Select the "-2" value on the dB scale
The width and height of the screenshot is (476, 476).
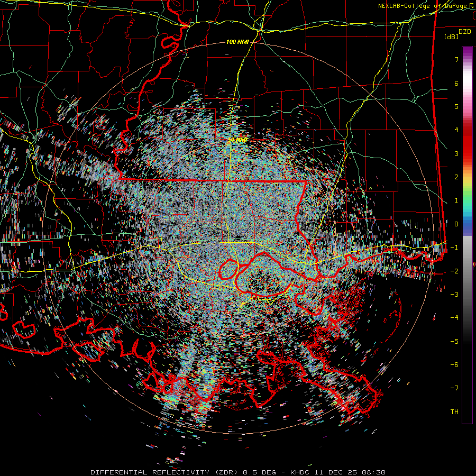(454, 271)
